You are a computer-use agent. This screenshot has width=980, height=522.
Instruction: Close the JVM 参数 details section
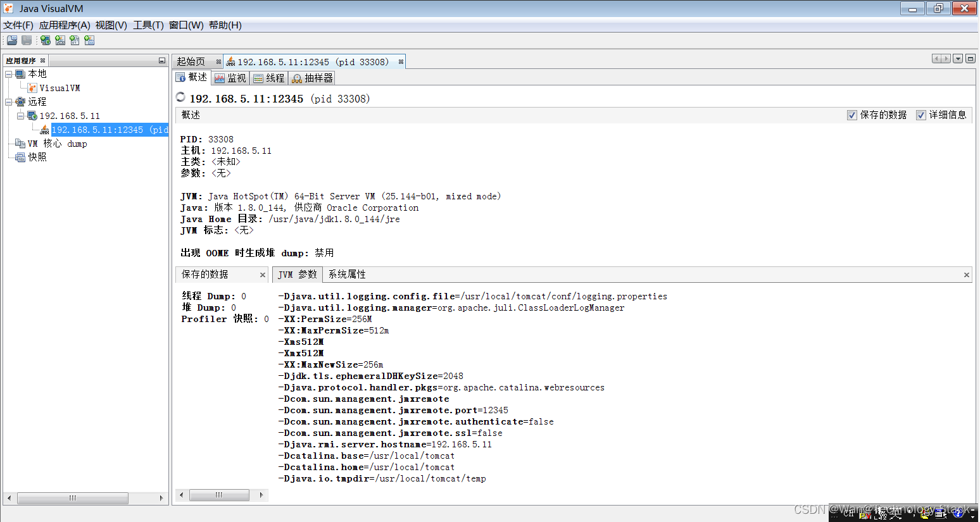(967, 275)
